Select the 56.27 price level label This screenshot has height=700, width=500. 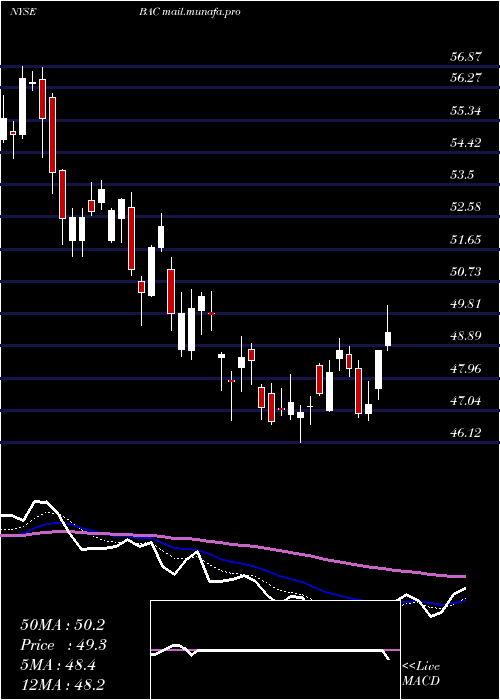[465, 78]
